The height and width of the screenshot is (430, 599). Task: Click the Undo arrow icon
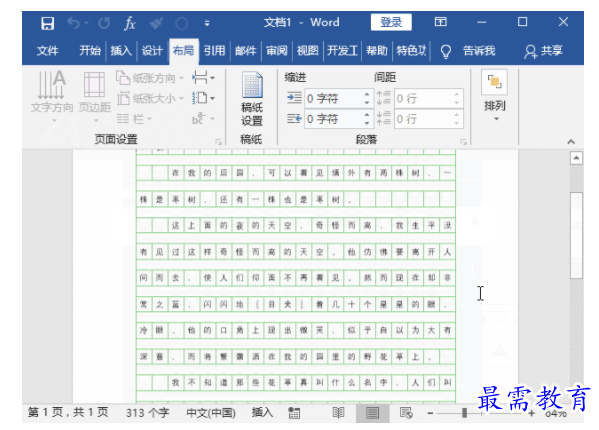73,23
